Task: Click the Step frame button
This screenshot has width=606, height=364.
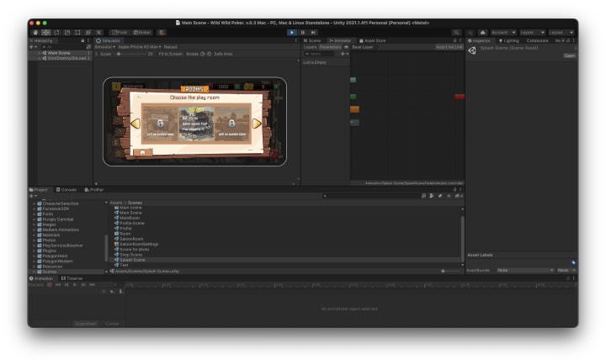Action: tap(313, 33)
